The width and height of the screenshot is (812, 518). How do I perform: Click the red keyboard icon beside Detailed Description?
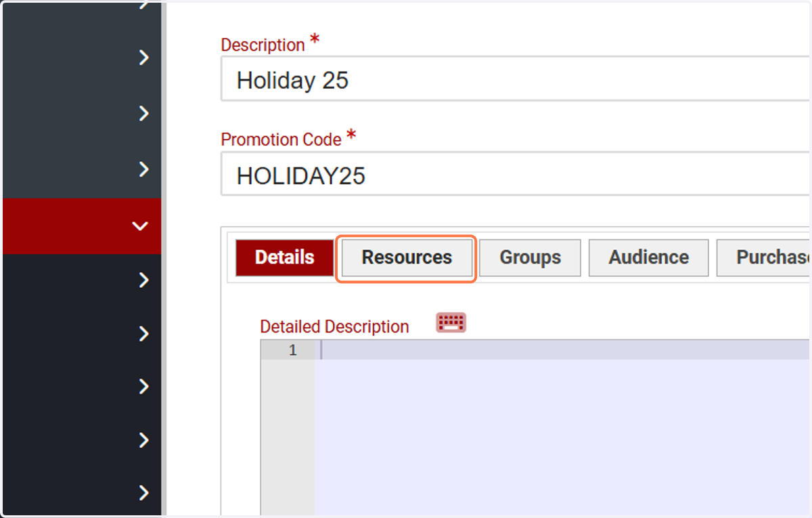(x=451, y=323)
